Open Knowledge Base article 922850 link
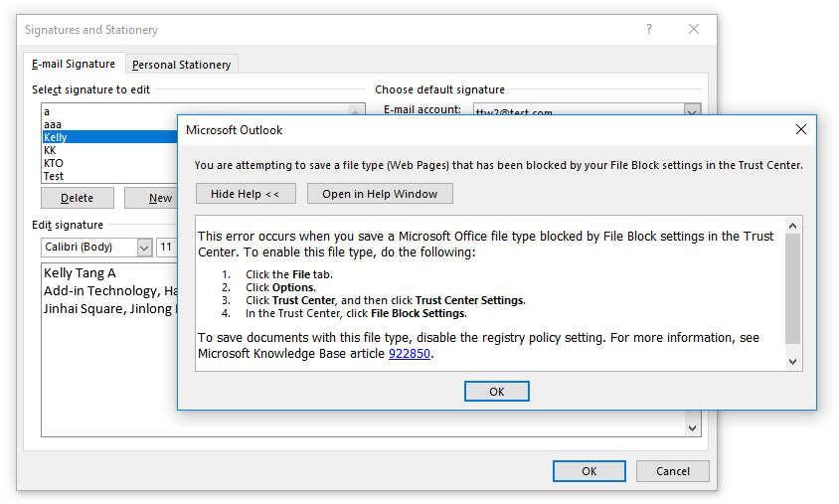Image resolution: width=839 pixels, height=504 pixels. [x=410, y=354]
